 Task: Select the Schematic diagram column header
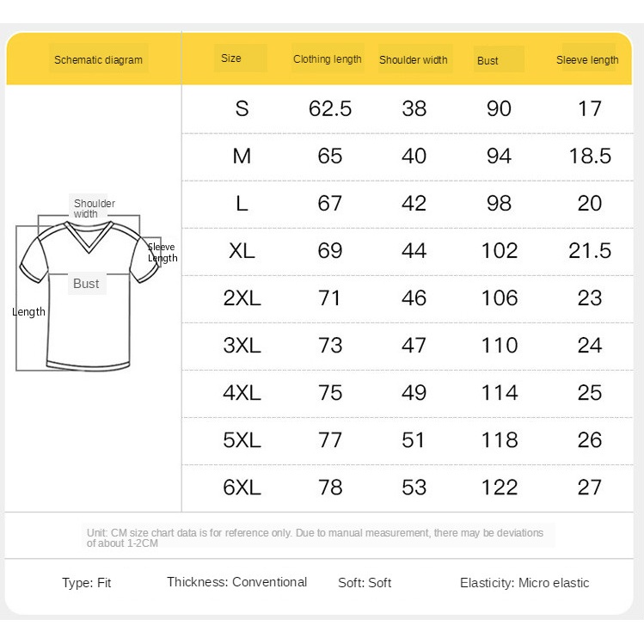pos(98,60)
